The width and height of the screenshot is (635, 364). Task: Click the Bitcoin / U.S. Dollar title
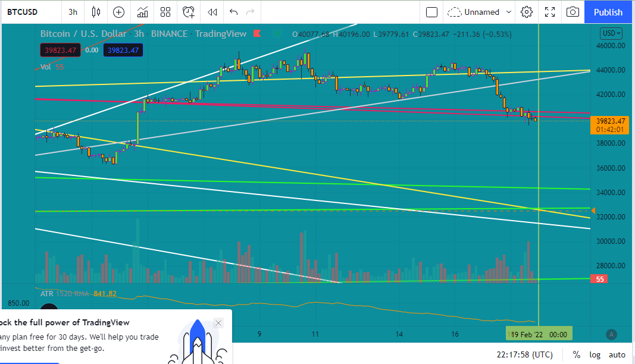click(83, 34)
